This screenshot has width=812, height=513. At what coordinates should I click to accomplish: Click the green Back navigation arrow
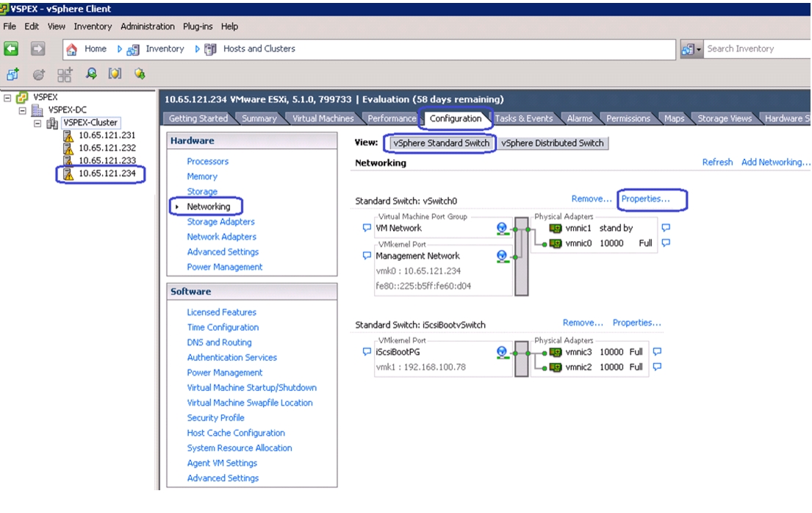[11, 49]
